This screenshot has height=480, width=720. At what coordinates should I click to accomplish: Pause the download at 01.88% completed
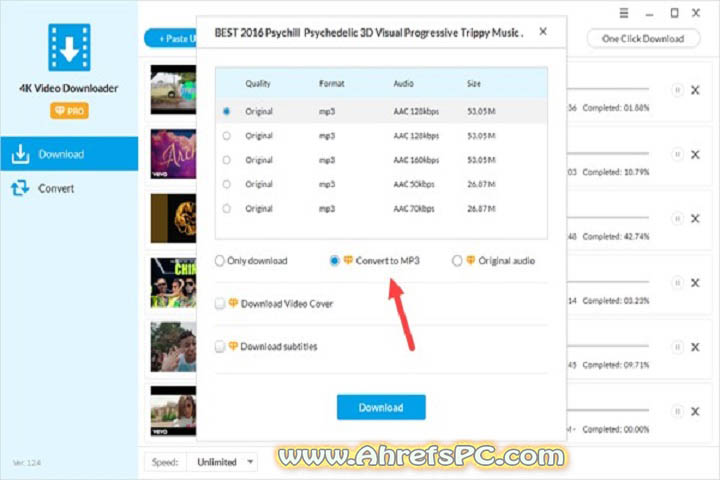click(x=677, y=90)
